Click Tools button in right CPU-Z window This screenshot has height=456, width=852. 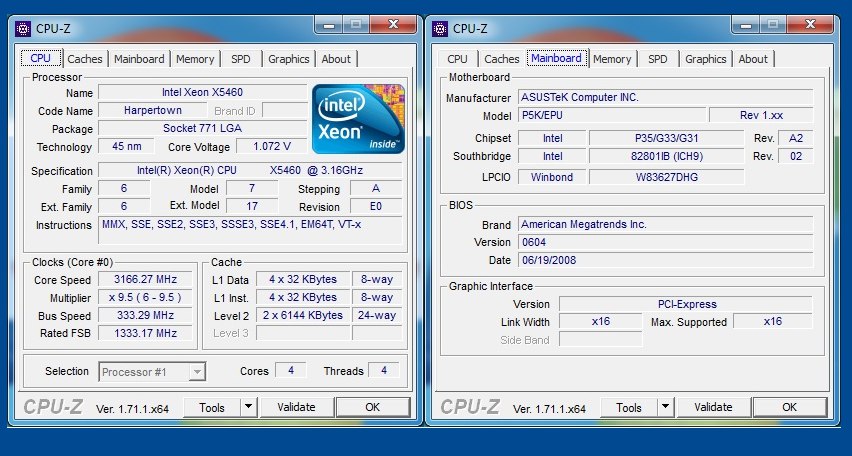pos(629,407)
